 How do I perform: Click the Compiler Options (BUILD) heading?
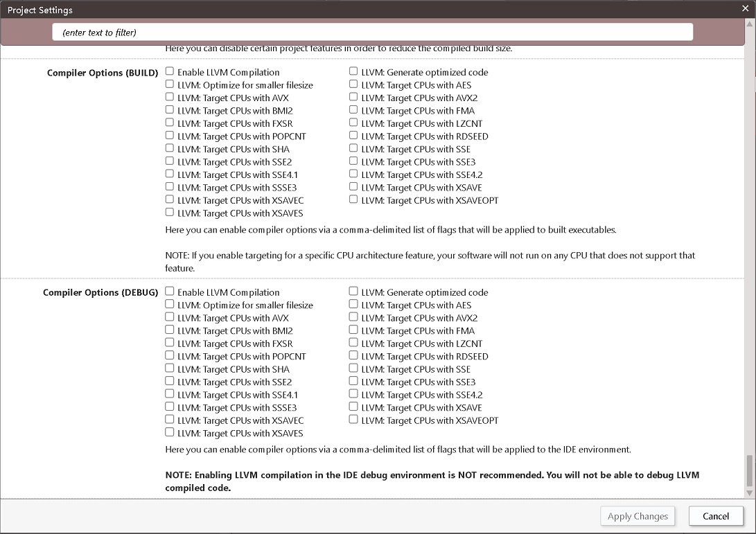click(103, 73)
